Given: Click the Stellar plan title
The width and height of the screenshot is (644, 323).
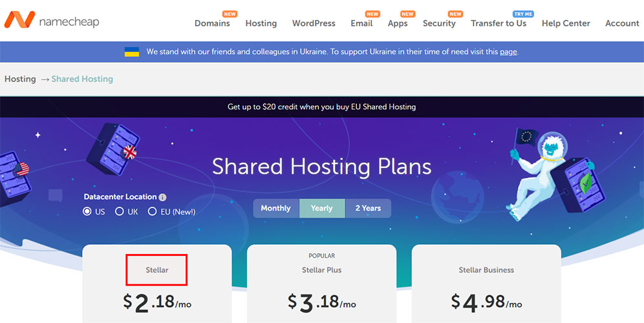Looking at the screenshot, I should pos(157,270).
